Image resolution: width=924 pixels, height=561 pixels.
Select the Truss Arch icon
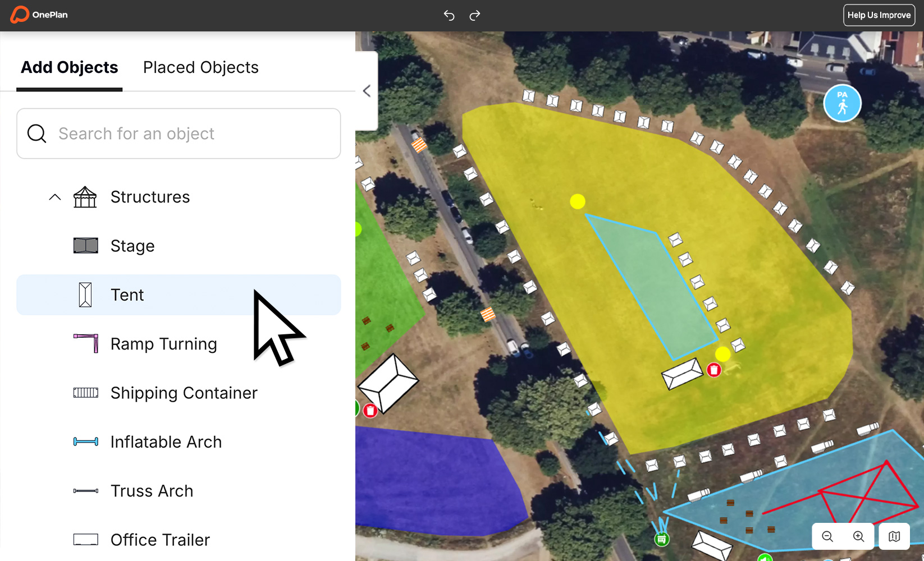click(x=85, y=490)
